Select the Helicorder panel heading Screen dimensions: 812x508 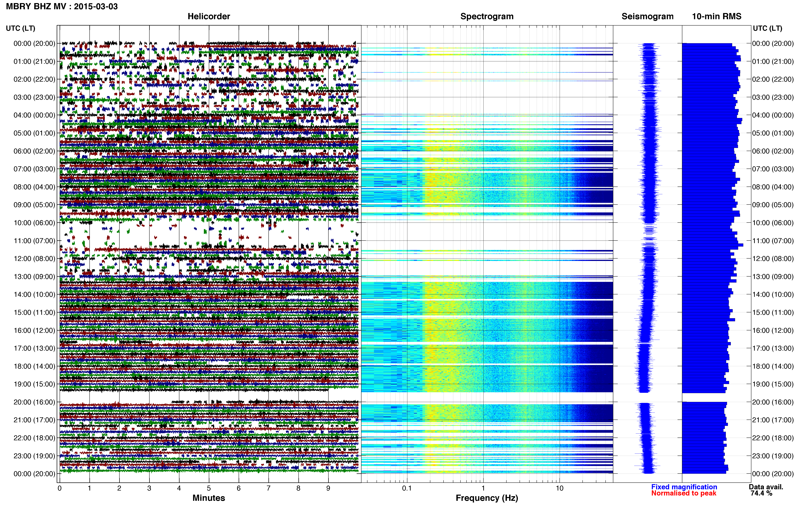[209, 16]
